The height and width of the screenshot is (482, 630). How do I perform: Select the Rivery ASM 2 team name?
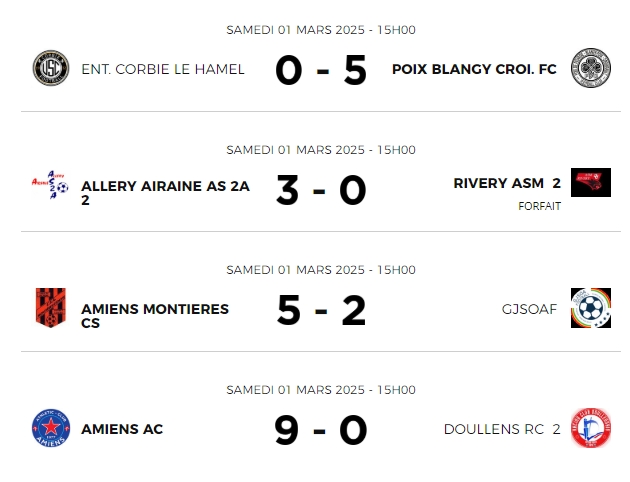(507, 183)
